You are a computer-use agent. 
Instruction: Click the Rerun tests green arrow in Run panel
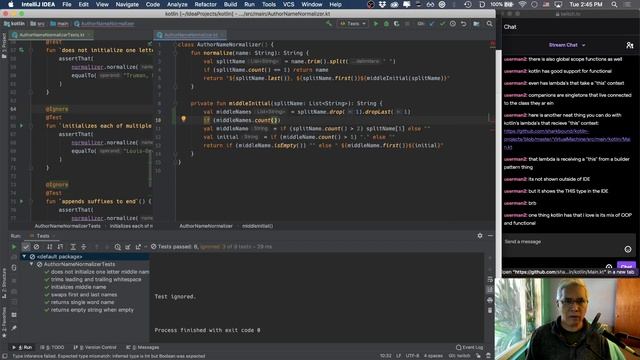point(14,247)
